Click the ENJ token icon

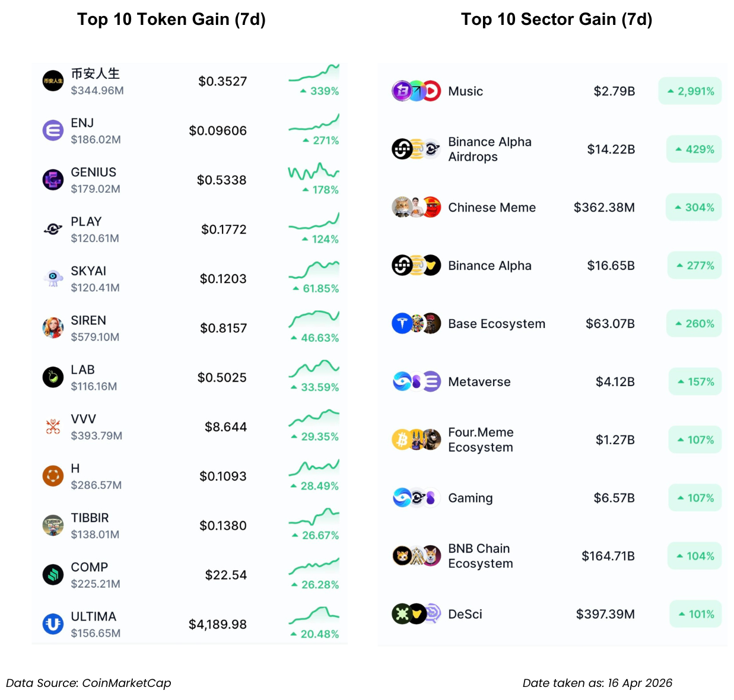(53, 131)
